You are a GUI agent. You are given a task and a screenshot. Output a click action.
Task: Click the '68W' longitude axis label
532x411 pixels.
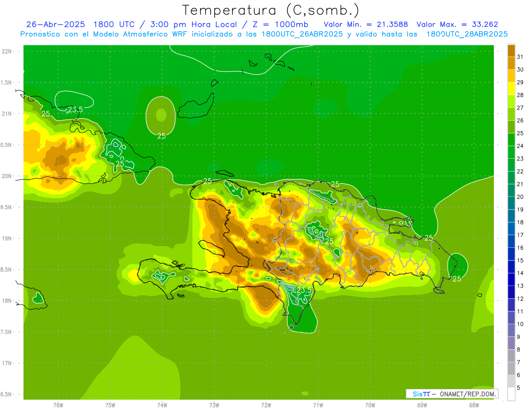(x=474, y=405)
